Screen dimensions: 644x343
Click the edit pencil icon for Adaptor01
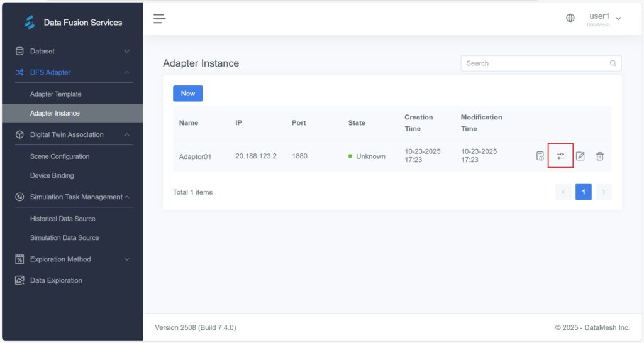click(580, 156)
